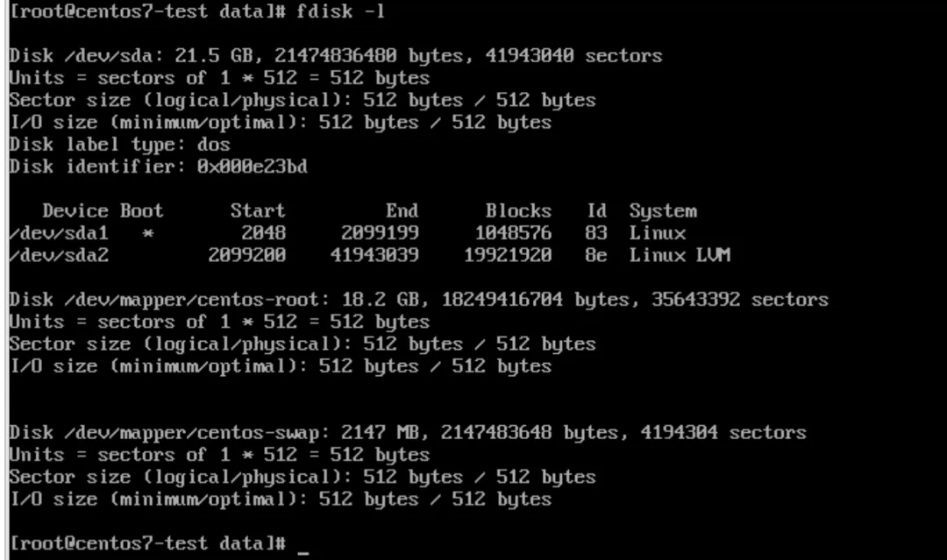Click the bottom '[root@centos7-test data]#' prompt
Screen dimensions: 947x560
coord(148,543)
